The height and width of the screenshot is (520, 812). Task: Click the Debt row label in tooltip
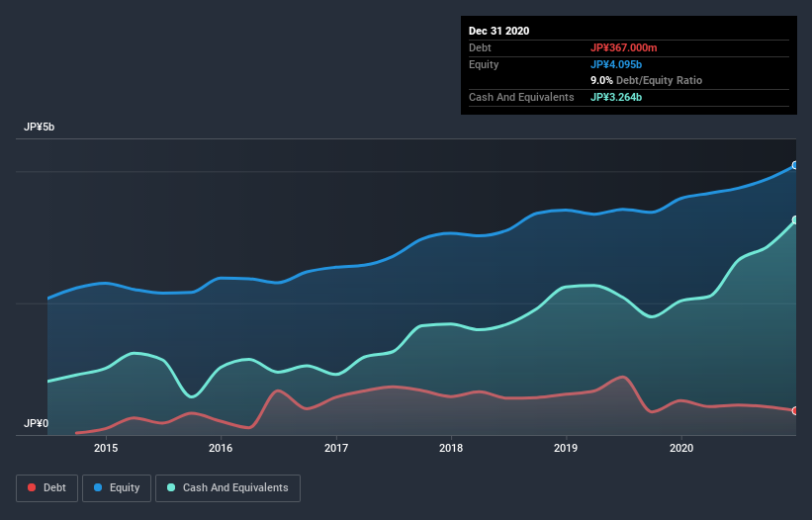point(480,47)
